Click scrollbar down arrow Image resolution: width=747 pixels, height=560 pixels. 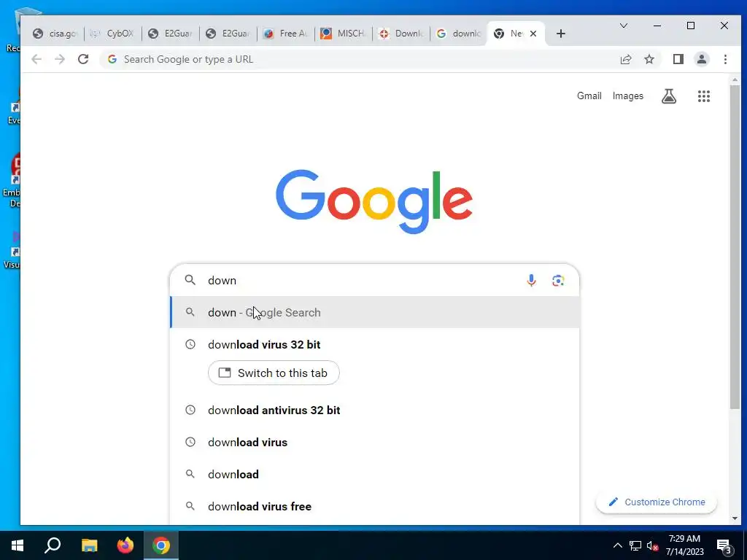[735, 518]
